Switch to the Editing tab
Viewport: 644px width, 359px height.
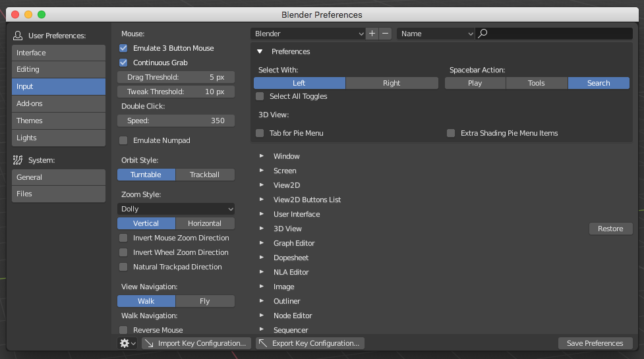[59, 69]
